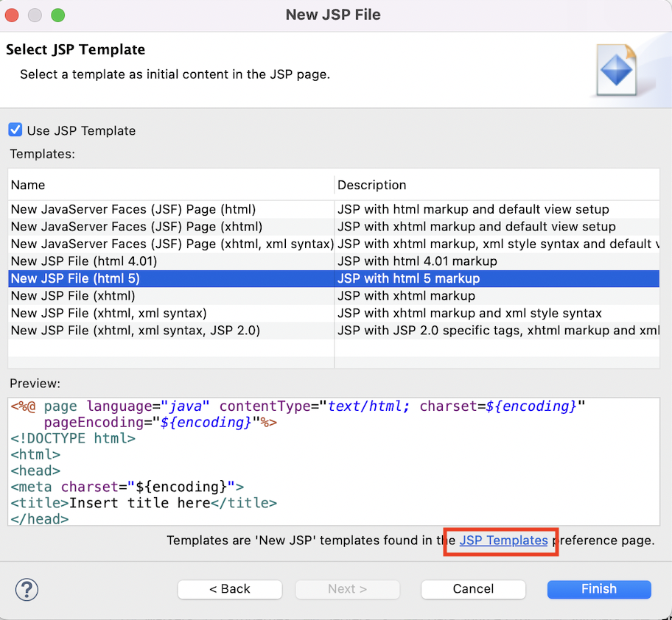Viewport: 672px width, 620px height.
Task: Close the New JSP File dialog window
Action: coord(12,15)
